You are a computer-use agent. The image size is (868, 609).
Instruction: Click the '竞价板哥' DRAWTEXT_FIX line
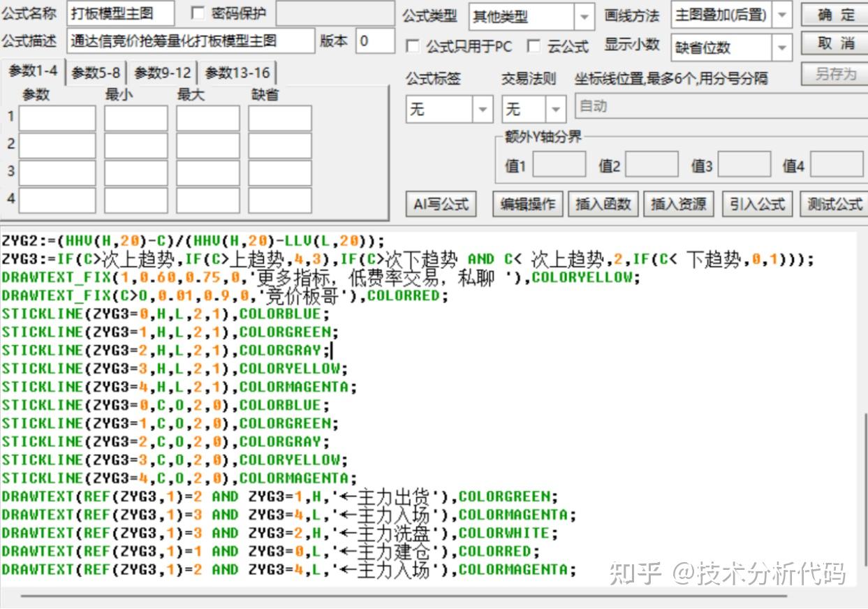(224, 295)
